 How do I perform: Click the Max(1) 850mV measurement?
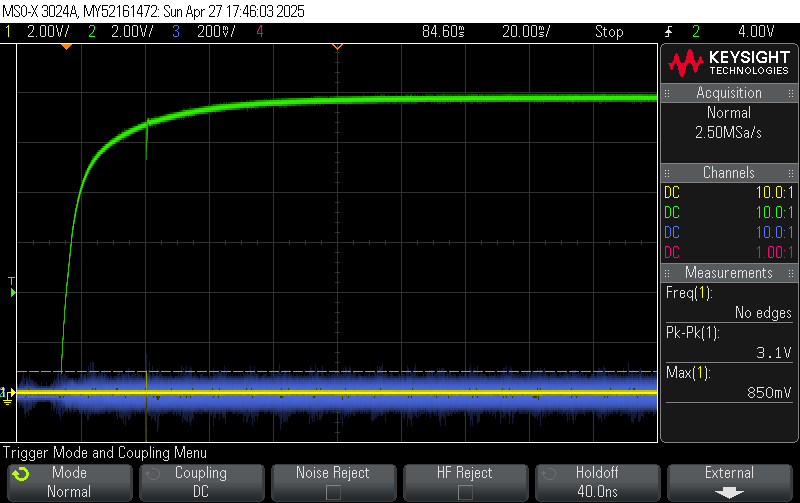tap(729, 383)
